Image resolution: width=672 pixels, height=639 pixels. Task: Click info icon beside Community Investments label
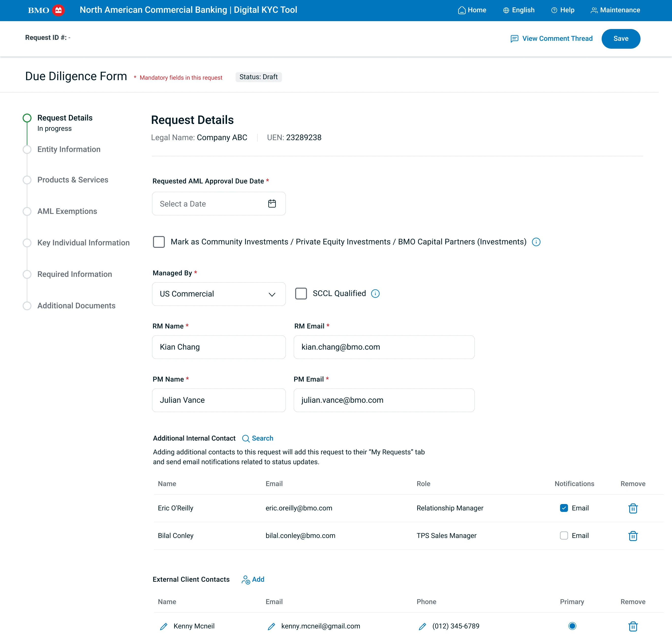[x=536, y=242]
